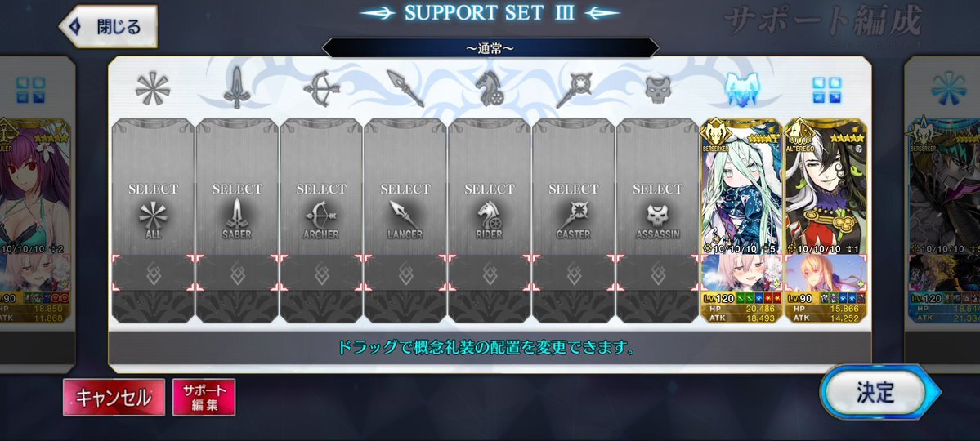Select the All class icon in header row
Image resolution: width=980 pixels, height=441 pixels.
(x=153, y=88)
